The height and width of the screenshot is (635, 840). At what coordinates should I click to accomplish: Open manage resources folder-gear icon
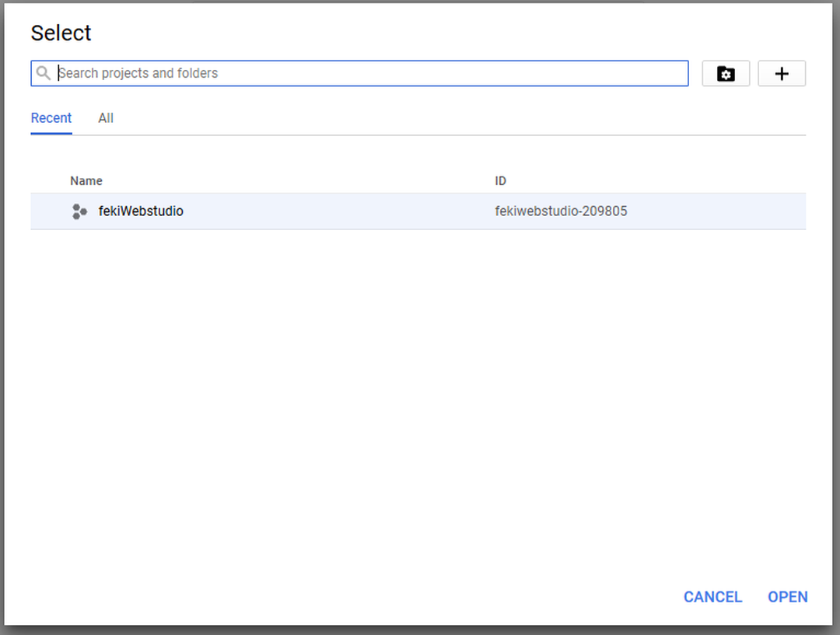pyautogui.click(x=726, y=73)
